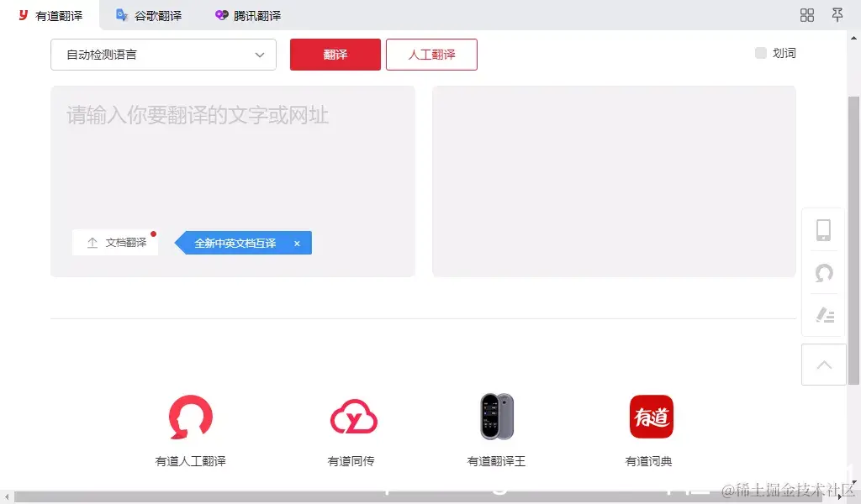Open the apps grid icon at top right
The height and width of the screenshot is (504, 861).
coord(806,14)
